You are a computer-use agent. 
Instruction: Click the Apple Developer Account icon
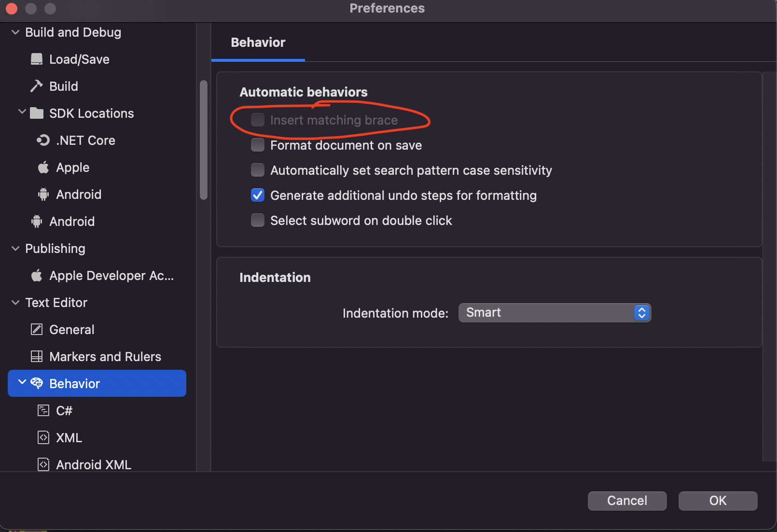click(37, 276)
